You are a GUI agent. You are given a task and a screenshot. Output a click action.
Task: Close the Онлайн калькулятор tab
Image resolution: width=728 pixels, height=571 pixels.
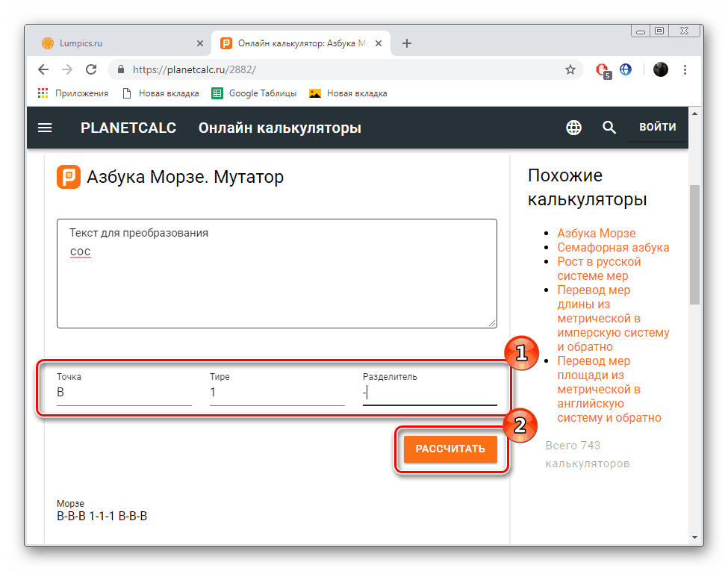pos(379,43)
